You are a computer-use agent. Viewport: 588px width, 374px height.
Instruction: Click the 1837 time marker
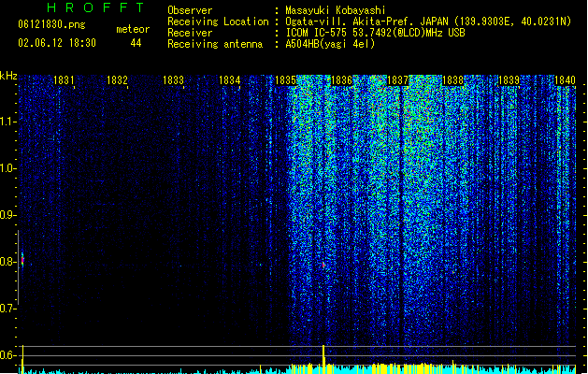click(397, 80)
